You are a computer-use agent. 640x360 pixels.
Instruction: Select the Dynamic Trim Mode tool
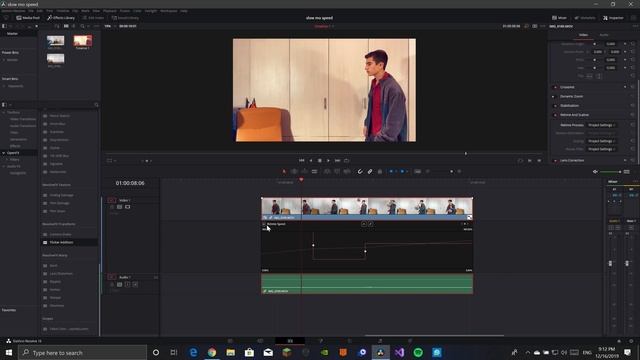(x=304, y=171)
